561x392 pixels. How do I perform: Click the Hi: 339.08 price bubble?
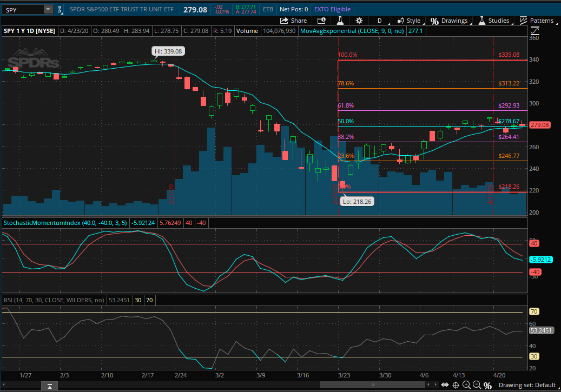click(168, 51)
